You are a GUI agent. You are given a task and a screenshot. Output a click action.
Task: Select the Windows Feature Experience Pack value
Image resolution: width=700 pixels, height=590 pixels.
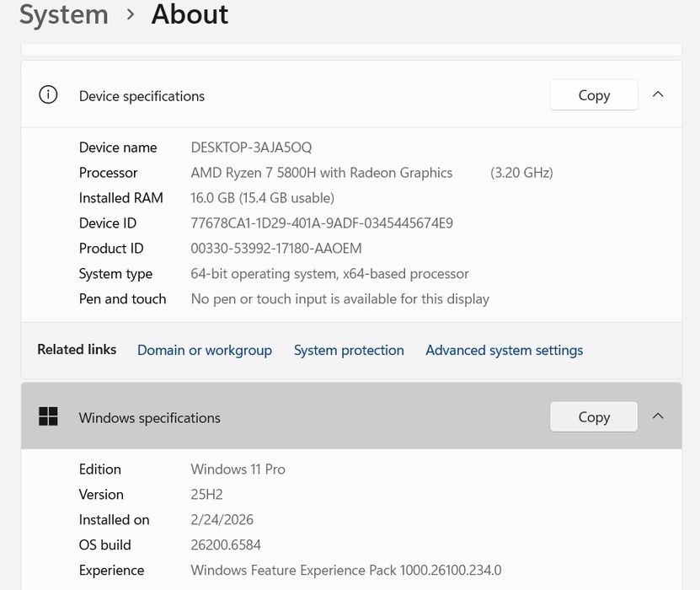pos(346,570)
